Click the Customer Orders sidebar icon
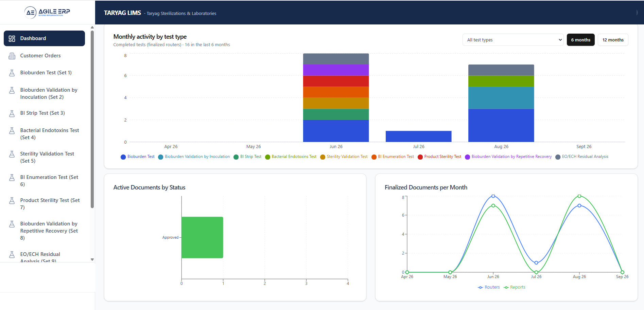The height and width of the screenshot is (310, 644). click(x=12, y=56)
